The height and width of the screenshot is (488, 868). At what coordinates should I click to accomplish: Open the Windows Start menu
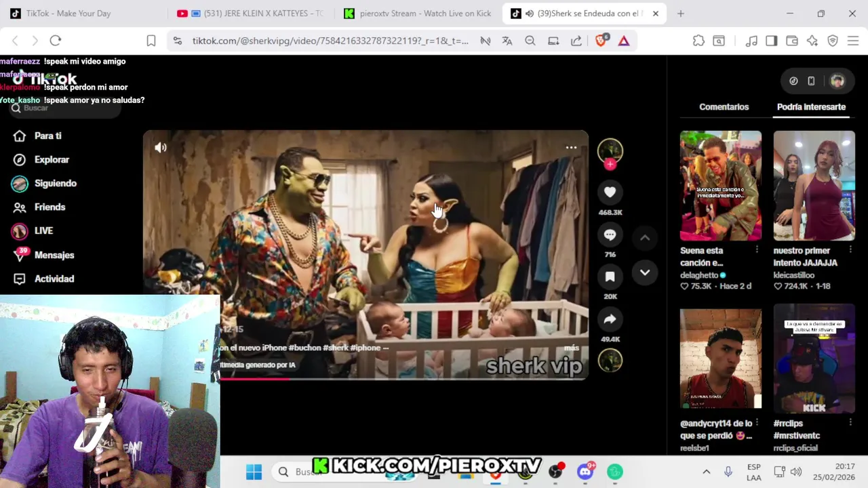coord(254,472)
